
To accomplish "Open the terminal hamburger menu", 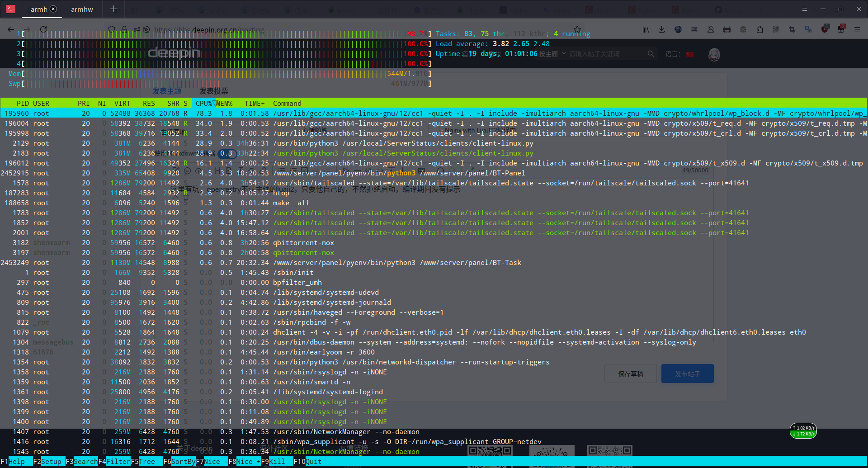I will 804,9.
